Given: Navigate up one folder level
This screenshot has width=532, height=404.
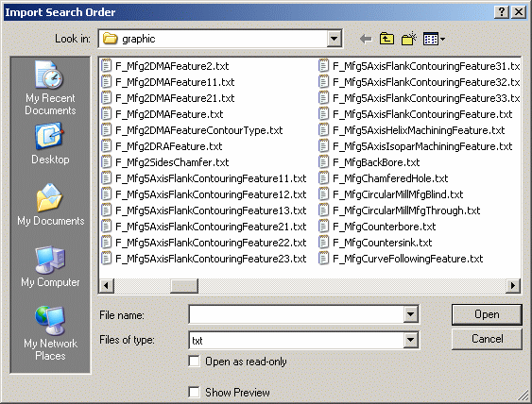Looking at the screenshot, I should point(386,39).
